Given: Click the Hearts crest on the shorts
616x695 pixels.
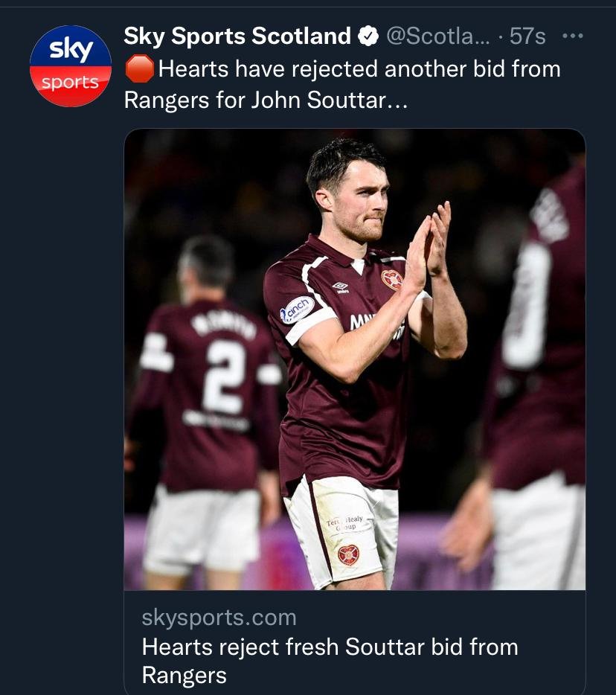Looking at the screenshot, I should (x=348, y=555).
